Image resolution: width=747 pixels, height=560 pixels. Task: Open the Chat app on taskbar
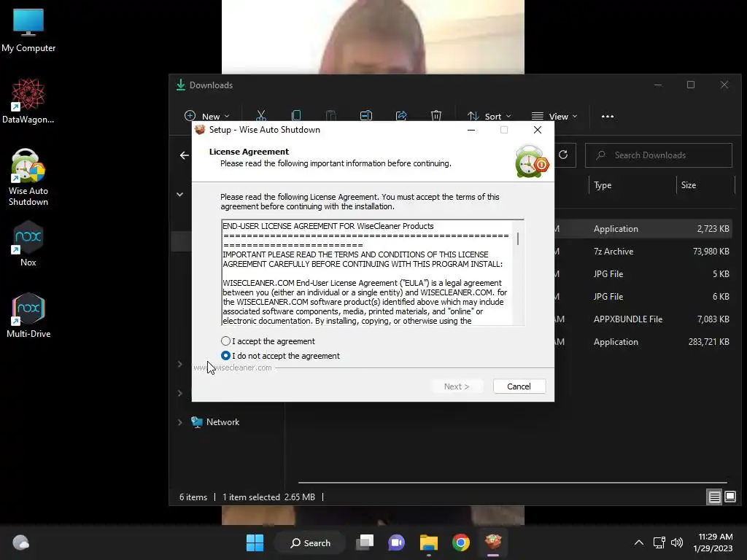coord(396,542)
